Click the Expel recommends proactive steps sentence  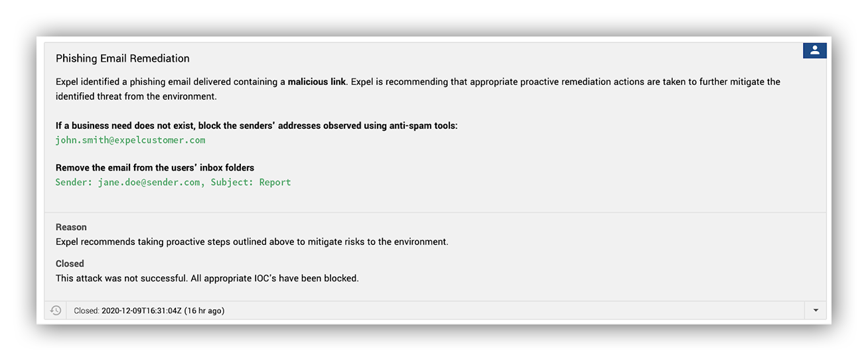[x=252, y=242]
